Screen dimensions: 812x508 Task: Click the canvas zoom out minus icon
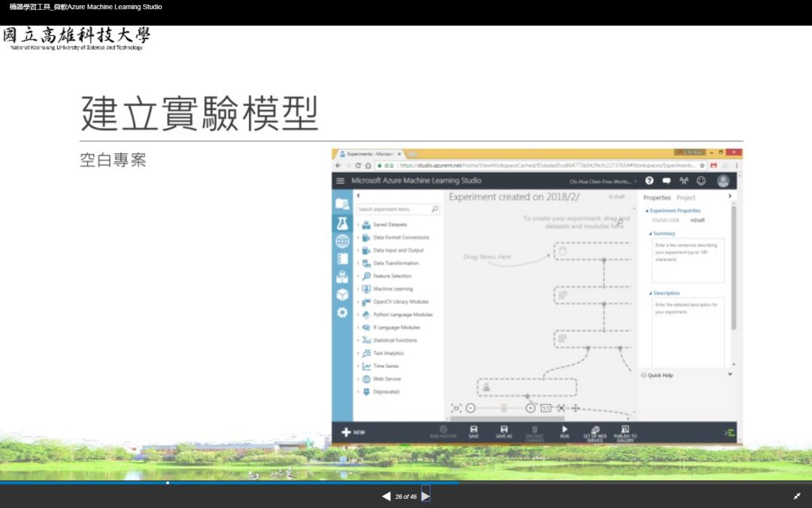click(x=470, y=409)
